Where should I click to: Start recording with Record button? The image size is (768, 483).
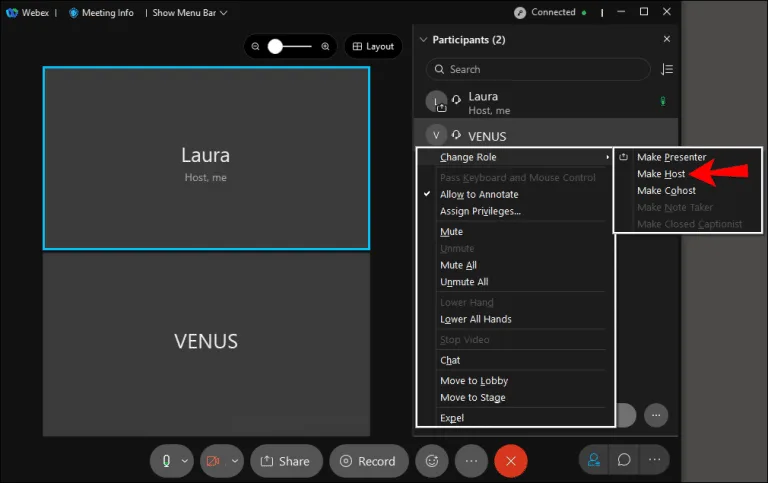[368, 461]
